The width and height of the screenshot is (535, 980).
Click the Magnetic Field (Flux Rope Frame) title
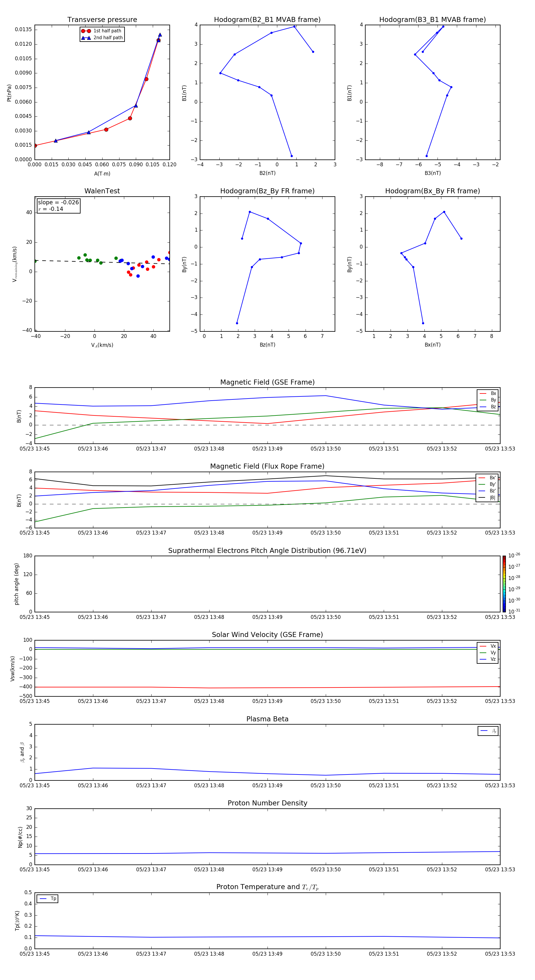pyautogui.click(x=267, y=467)
